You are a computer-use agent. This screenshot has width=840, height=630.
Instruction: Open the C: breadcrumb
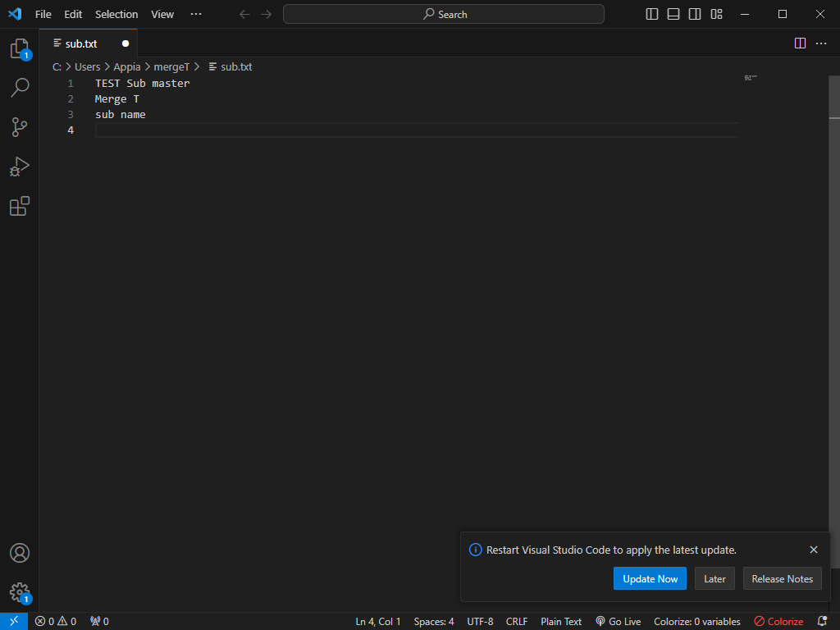pos(57,67)
